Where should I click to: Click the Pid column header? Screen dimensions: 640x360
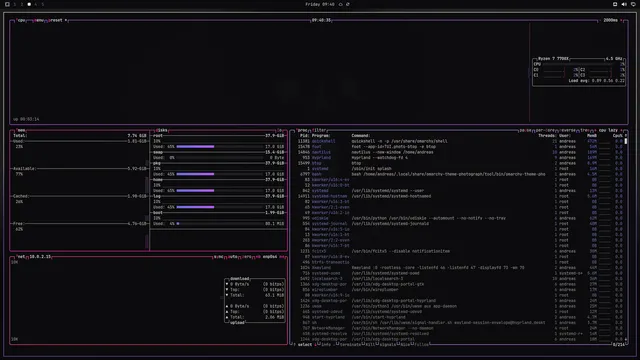pyautogui.click(x=304, y=136)
